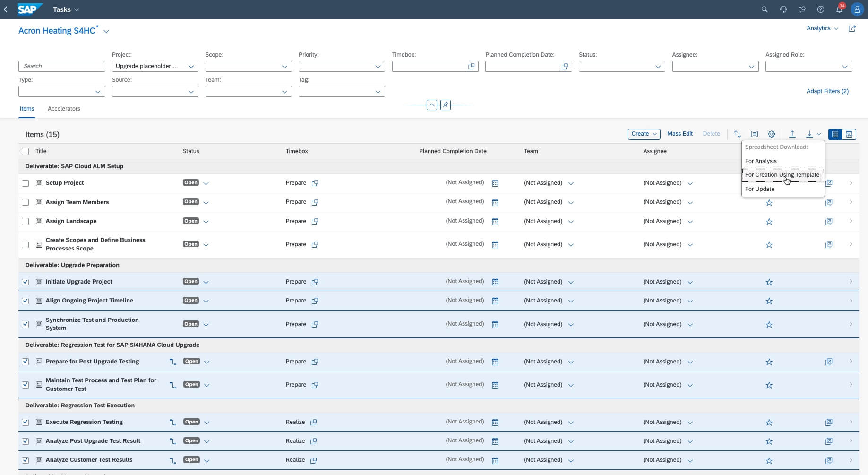Uncheck Initiate Upgrade Project checkbox
The image size is (868, 475).
point(26,282)
